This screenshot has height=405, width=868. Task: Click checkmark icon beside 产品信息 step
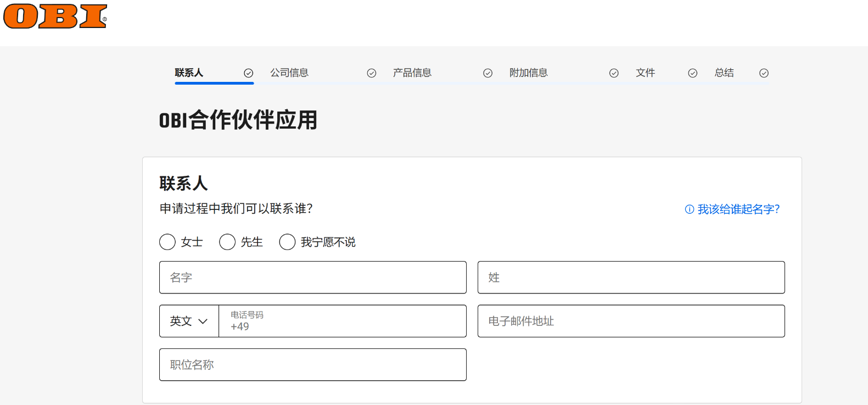[488, 73]
